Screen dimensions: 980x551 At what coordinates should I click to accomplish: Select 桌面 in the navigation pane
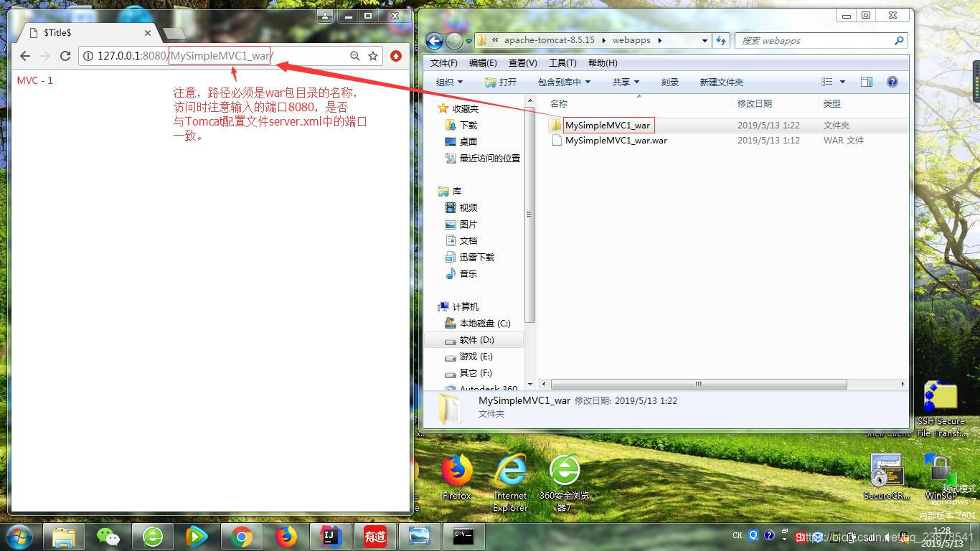(461, 141)
